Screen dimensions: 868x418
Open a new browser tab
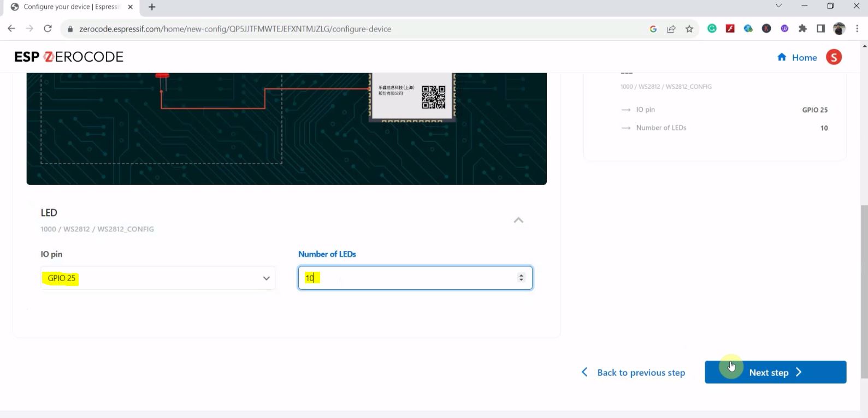[152, 7]
